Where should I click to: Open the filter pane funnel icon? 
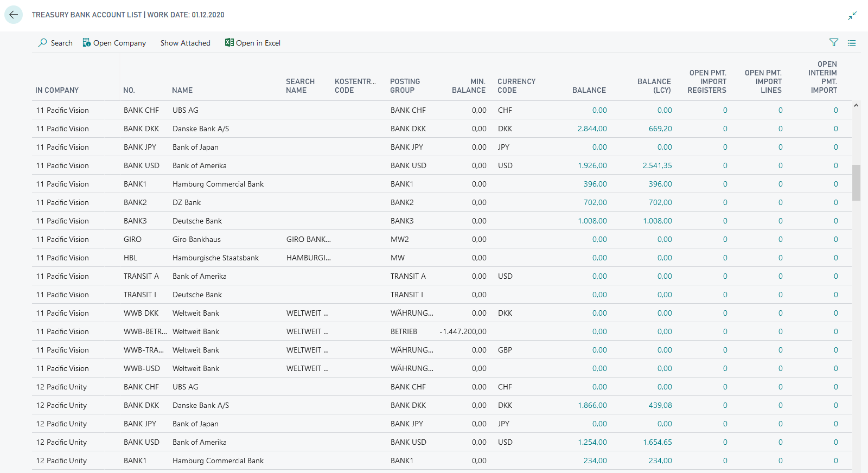coord(834,43)
